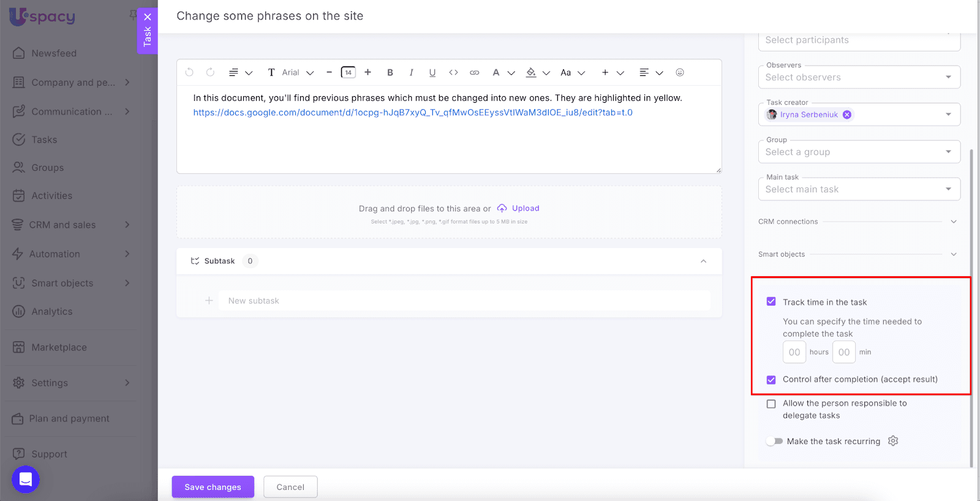Screen dimensions: 980x501
Task: Toggle Make the task recurring switch
Action: coord(775,441)
